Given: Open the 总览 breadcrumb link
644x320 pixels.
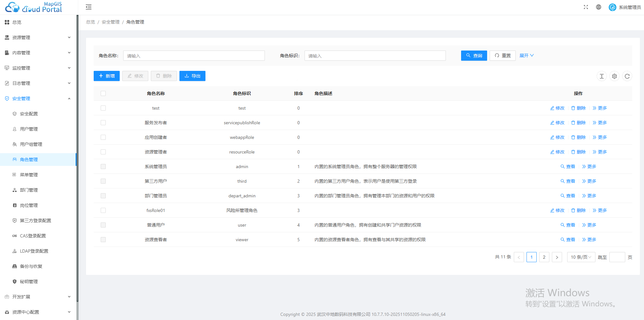Looking at the screenshot, I should coord(90,22).
